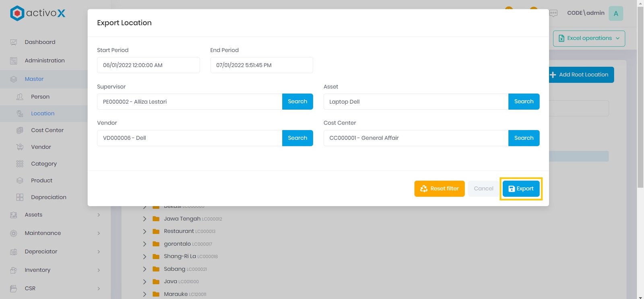Open the Administration menu item
644x299 pixels.
pos(44,61)
